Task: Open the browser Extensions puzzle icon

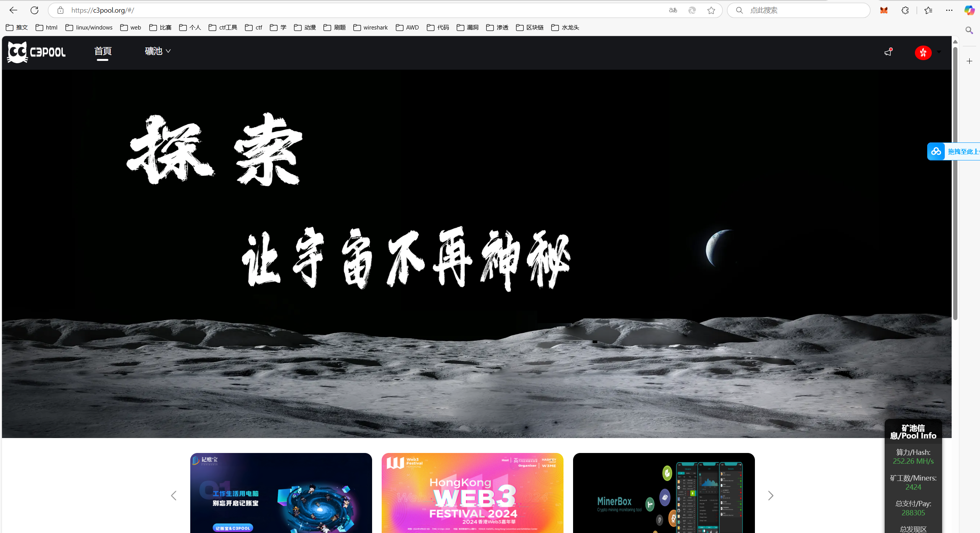Action: pyautogui.click(x=905, y=10)
